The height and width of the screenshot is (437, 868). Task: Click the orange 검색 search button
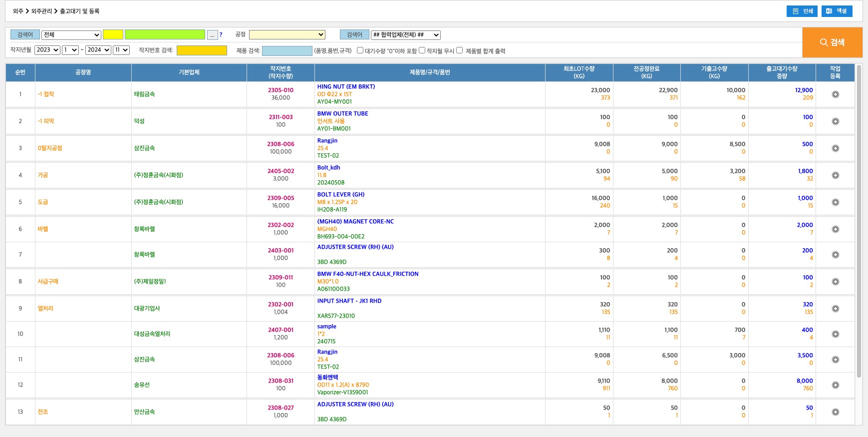tap(832, 42)
